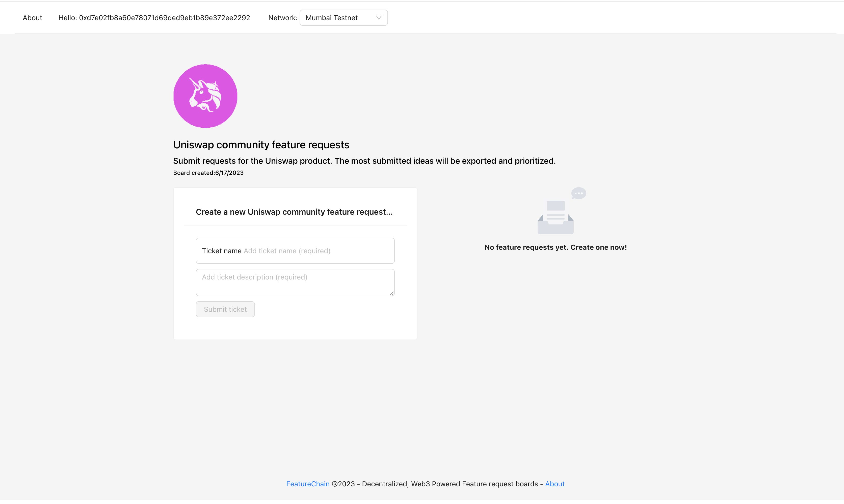Click the Submit ticket button
Viewport: 844px width, 504px height.
[225, 309]
